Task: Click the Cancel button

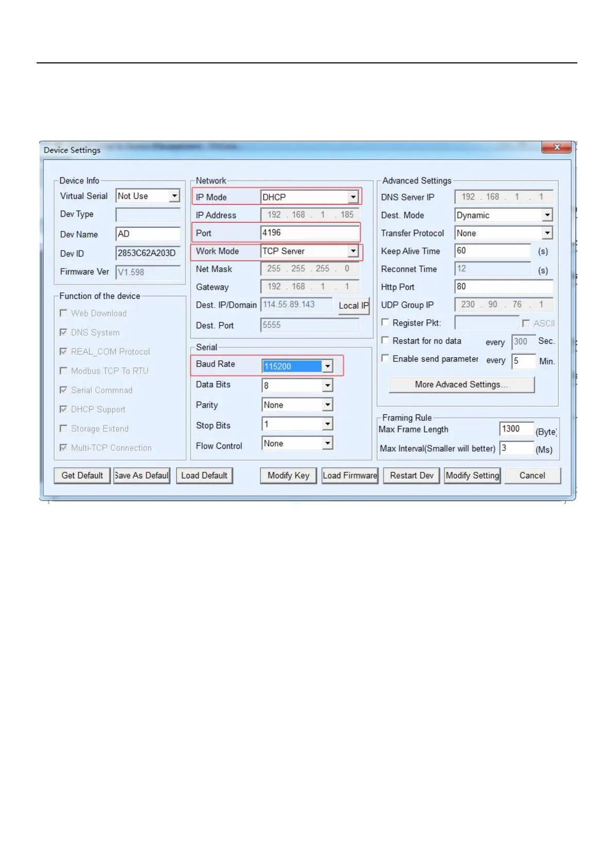Action: pos(533,475)
